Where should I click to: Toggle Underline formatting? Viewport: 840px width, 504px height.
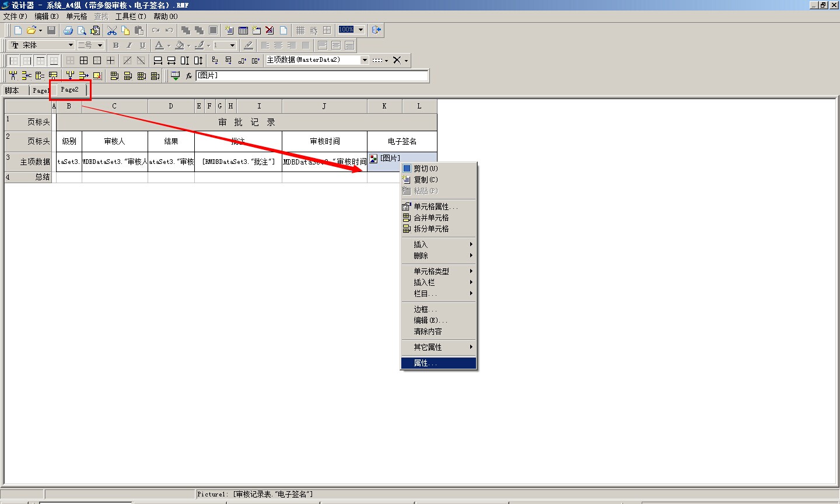(142, 45)
